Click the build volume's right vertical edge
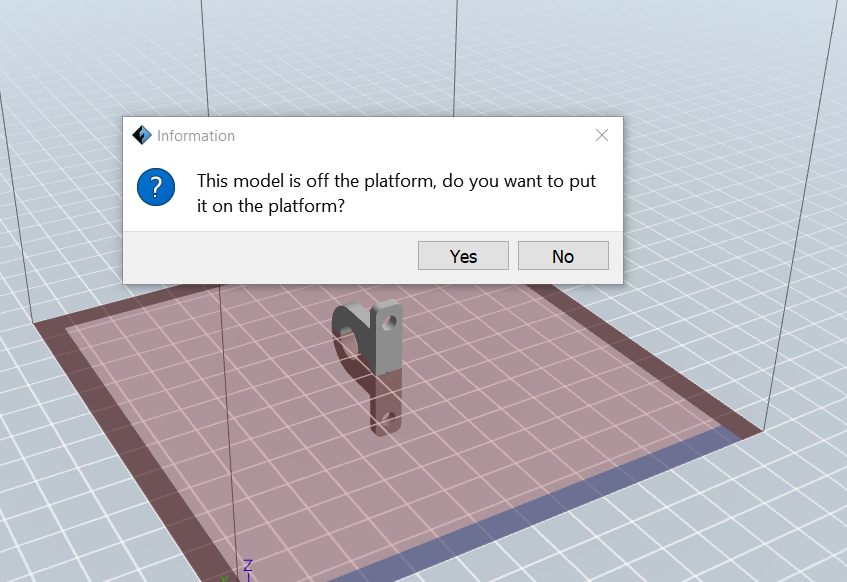 [x=800, y=200]
